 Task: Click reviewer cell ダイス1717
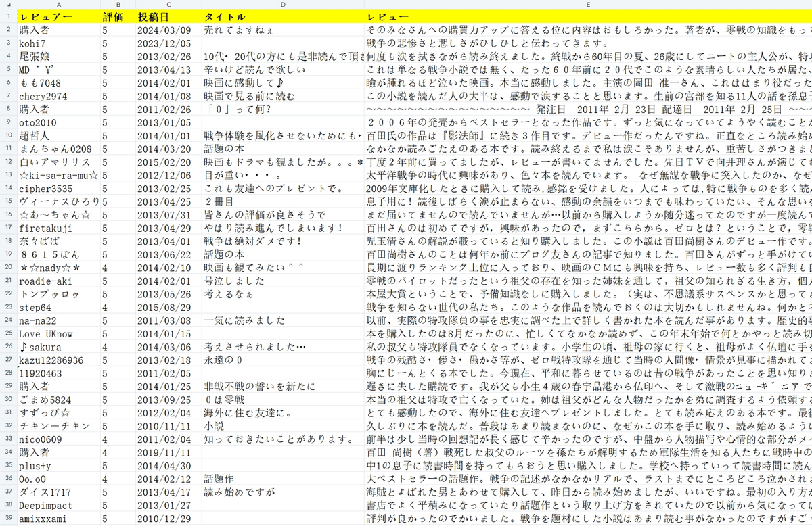pos(59,491)
